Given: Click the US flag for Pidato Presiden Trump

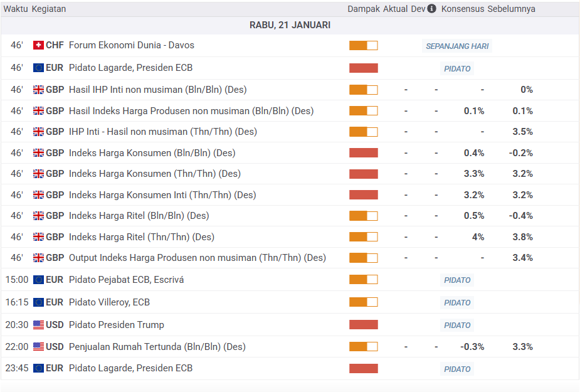Looking at the screenshot, I should click(x=38, y=325).
